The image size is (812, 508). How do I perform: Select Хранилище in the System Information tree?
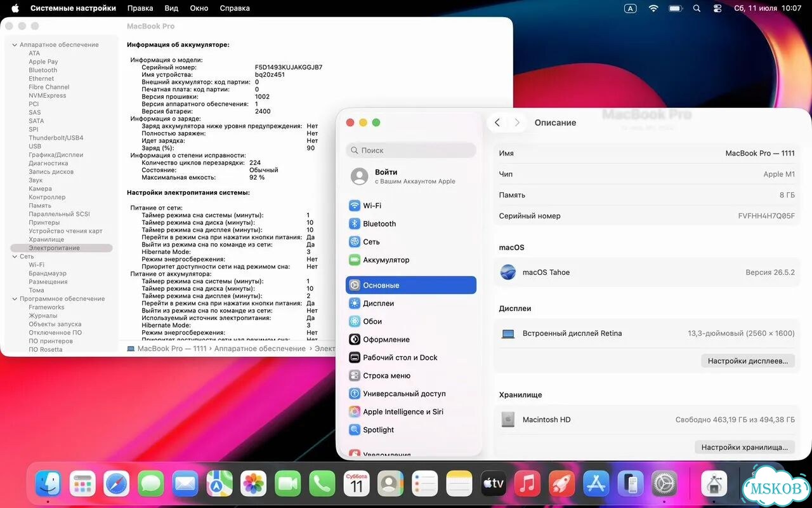[x=46, y=239]
